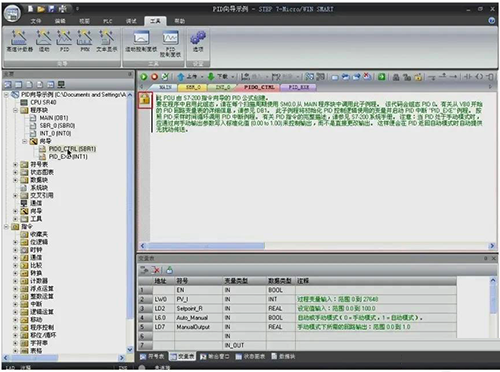Toggle the variable table panel pin

click(x=486, y=258)
